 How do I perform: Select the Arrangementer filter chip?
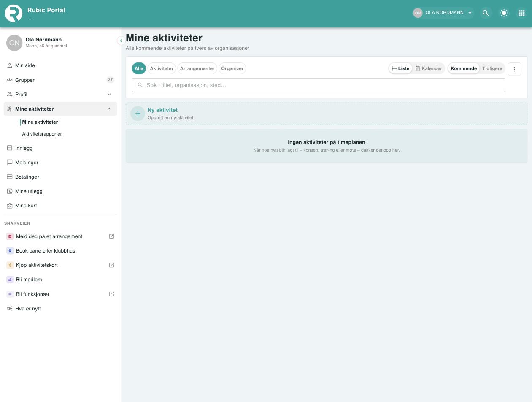[197, 68]
